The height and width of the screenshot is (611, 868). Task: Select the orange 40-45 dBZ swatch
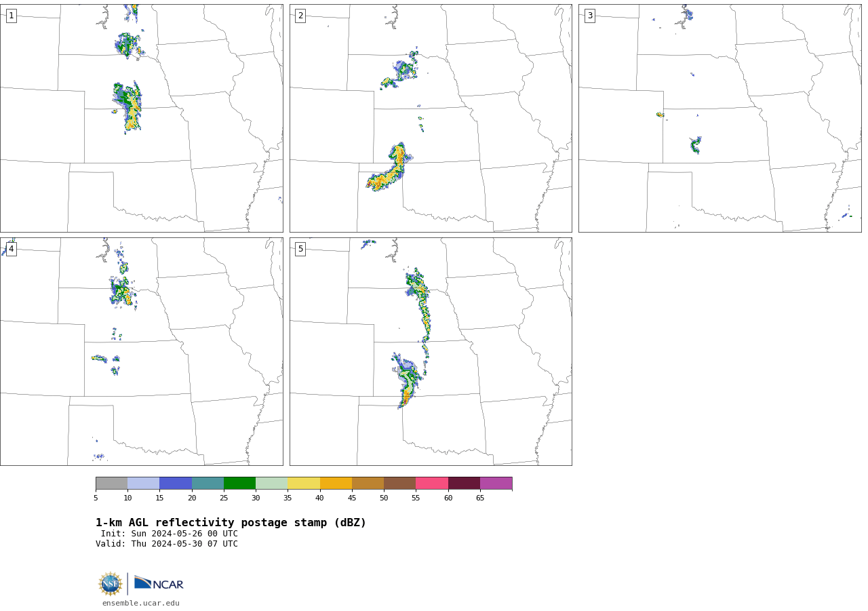(x=336, y=483)
